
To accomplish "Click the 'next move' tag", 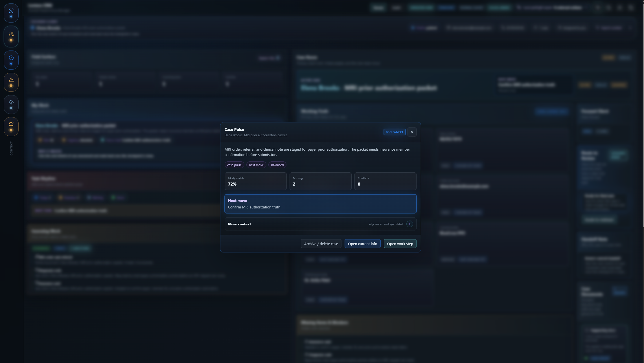I will (256, 165).
